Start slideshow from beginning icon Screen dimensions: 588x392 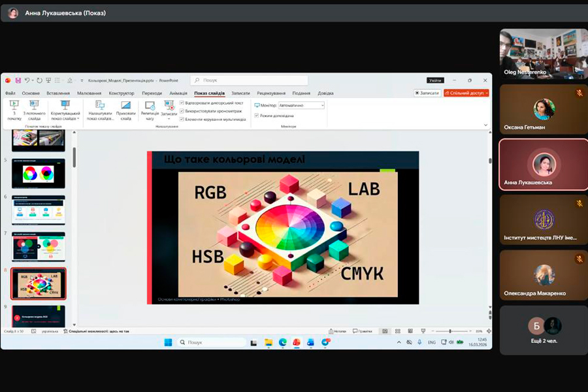[x=14, y=105]
